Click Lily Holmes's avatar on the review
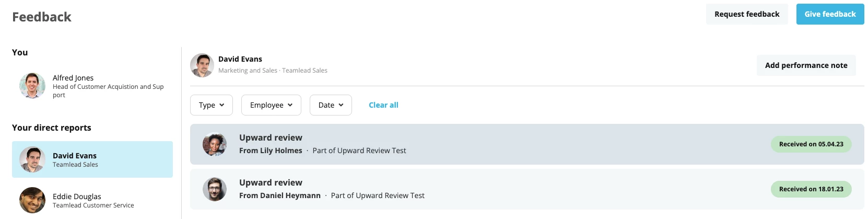Viewport: 868px width, 219px height. point(215,144)
